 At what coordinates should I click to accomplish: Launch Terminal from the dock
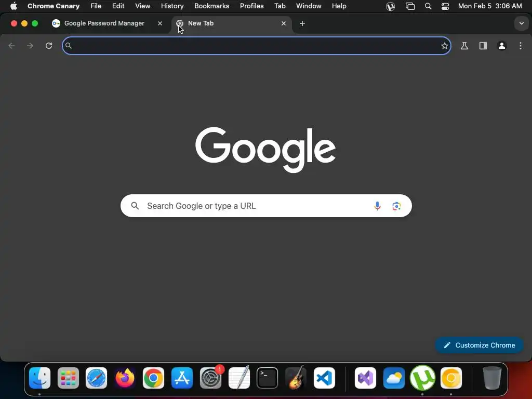coord(268,378)
